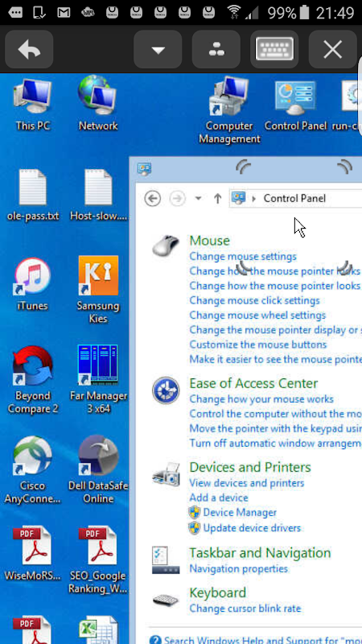Viewport: 362px width, 644px height.
Task: Open recent locations dropdown arrow
Action: coord(198,199)
